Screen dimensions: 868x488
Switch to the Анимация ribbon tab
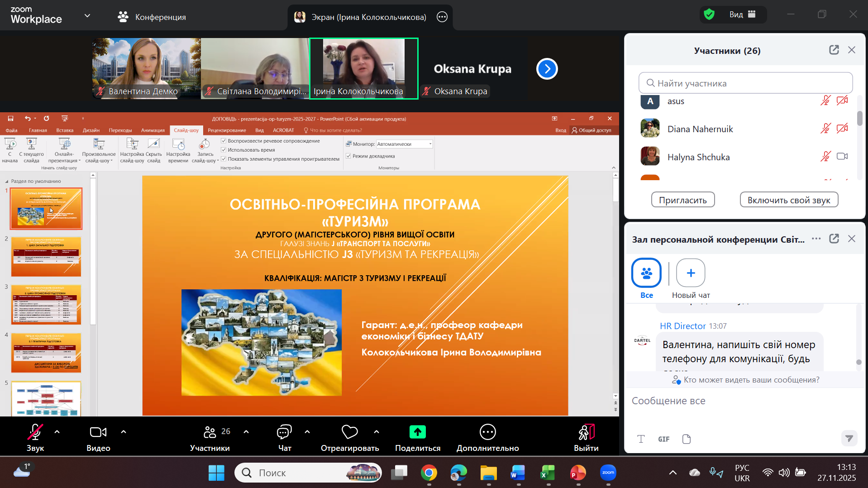(x=153, y=130)
